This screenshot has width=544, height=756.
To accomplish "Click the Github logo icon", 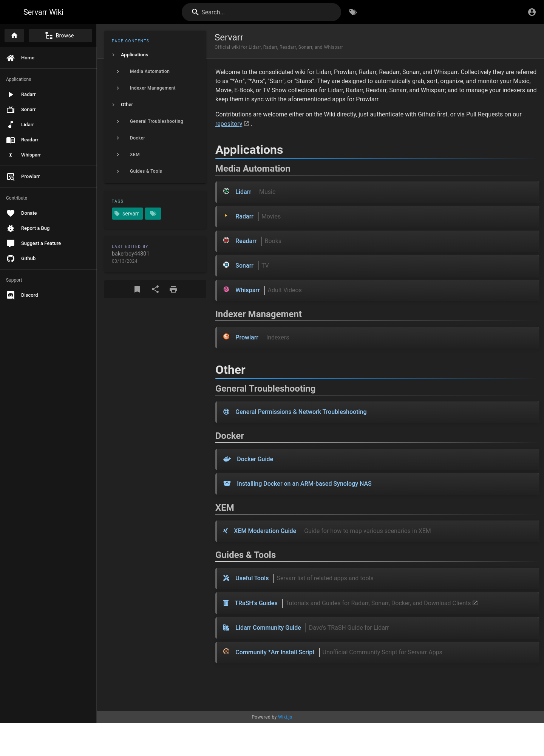I will tap(11, 259).
